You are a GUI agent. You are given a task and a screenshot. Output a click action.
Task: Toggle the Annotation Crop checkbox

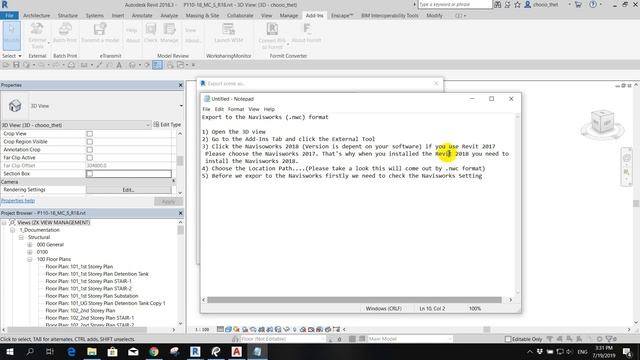pos(89,150)
